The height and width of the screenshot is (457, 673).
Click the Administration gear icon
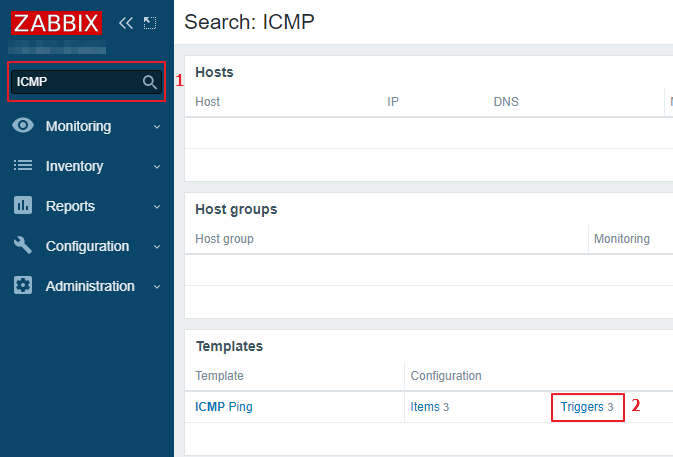point(23,285)
